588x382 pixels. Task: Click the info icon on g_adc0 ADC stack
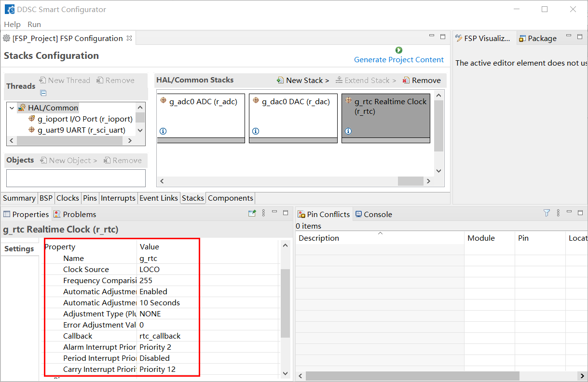pos(163,131)
